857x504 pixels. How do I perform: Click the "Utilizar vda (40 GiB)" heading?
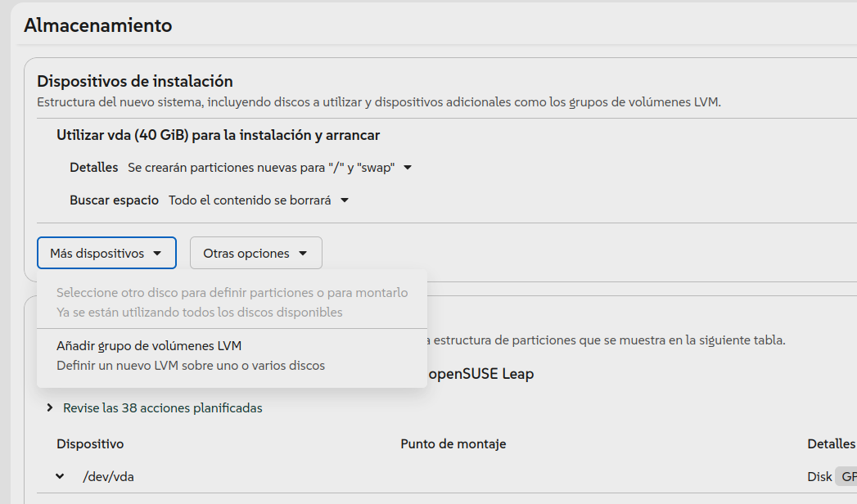point(218,135)
